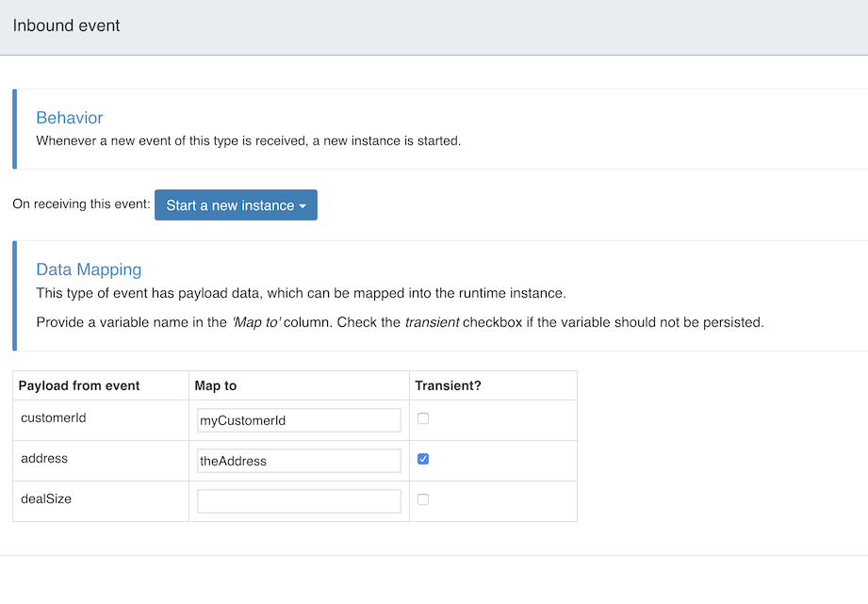The height and width of the screenshot is (604, 868).
Task: Select the 'address' payload cell
Action: (44, 458)
